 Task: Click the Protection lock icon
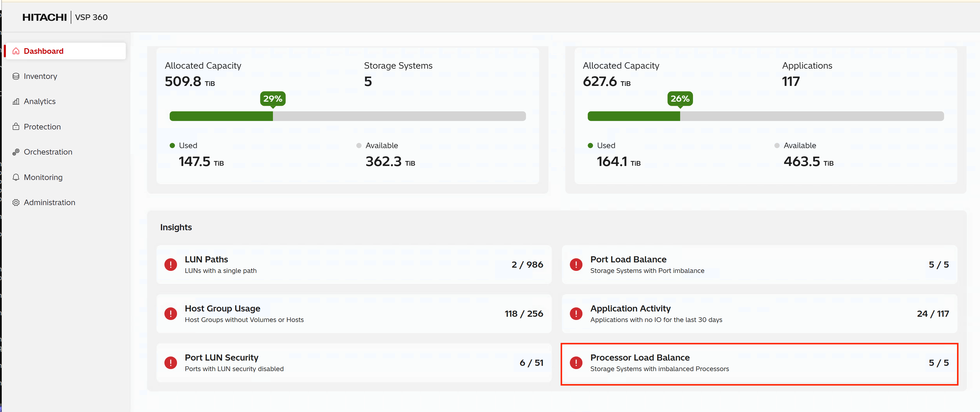[16, 127]
